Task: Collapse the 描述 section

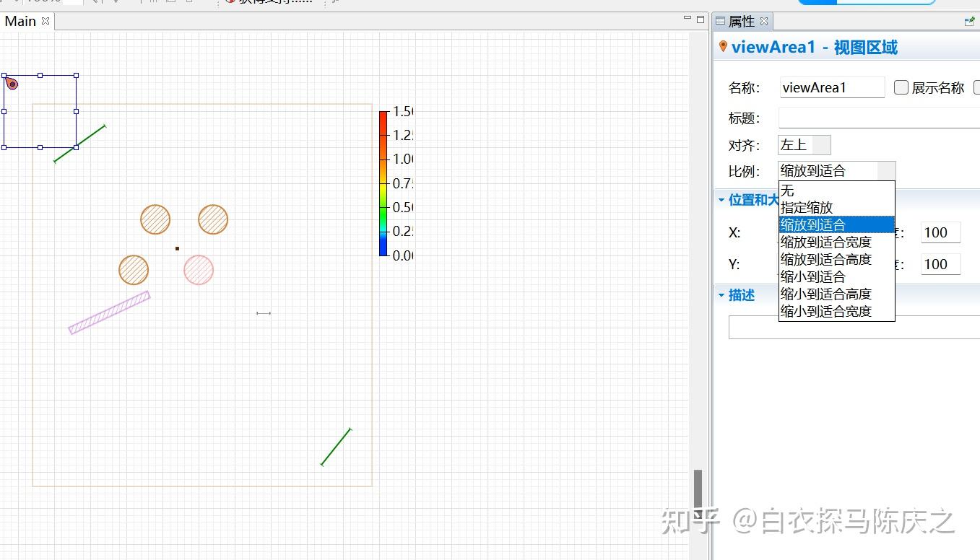Action: tap(721, 295)
